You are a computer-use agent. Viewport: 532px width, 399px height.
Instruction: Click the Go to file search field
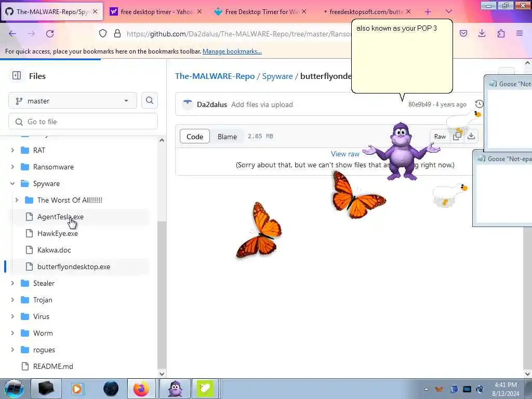coord(83,122)
